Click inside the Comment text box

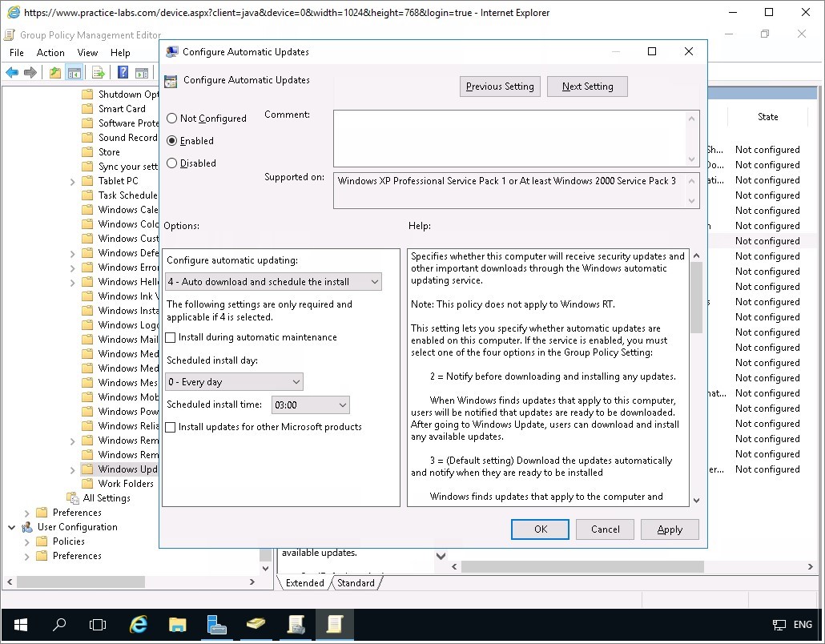[x=509, y=138]
